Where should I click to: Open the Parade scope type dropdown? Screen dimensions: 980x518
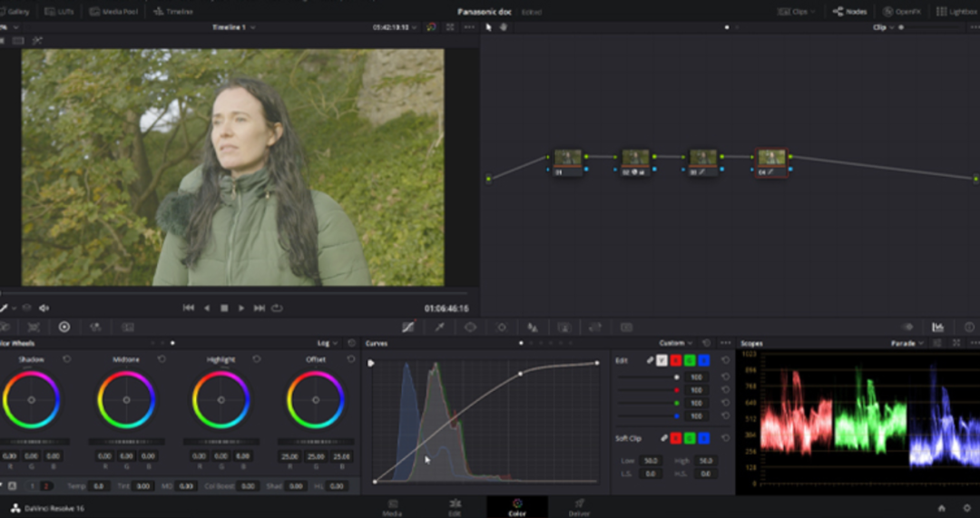907,344
